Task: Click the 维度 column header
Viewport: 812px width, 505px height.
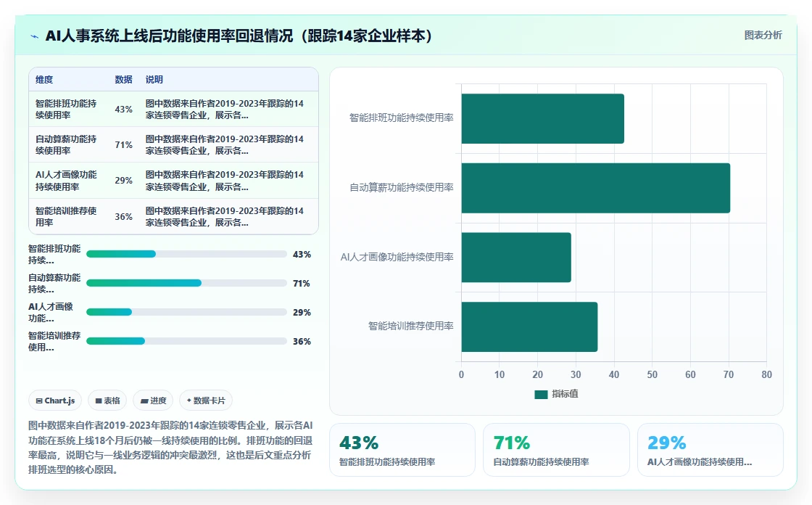Action: tap(44, 79)
